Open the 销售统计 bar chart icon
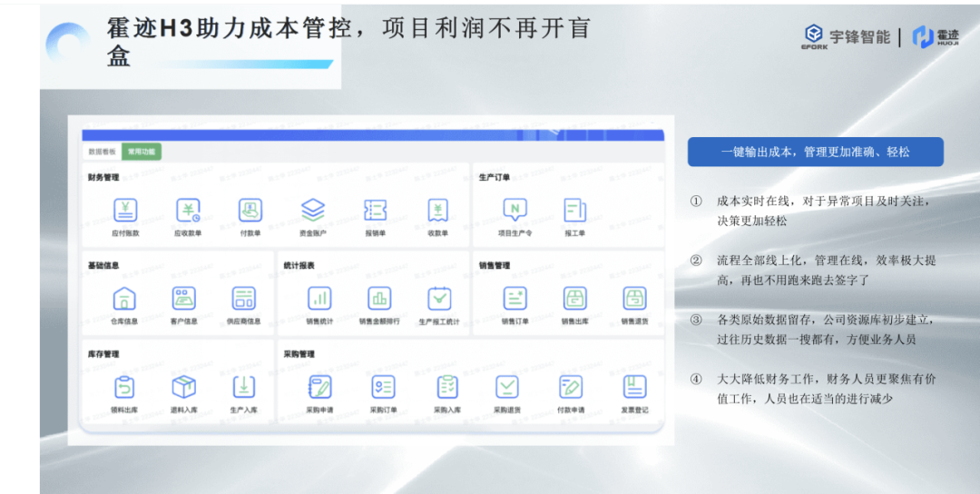980x494 pixels. point(319,298)
